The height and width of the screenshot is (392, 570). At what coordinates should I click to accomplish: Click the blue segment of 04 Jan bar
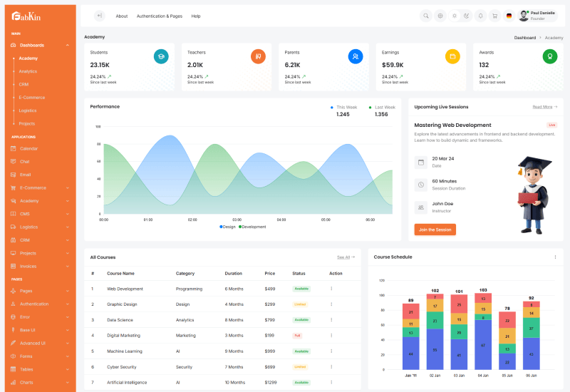[483, 344]
